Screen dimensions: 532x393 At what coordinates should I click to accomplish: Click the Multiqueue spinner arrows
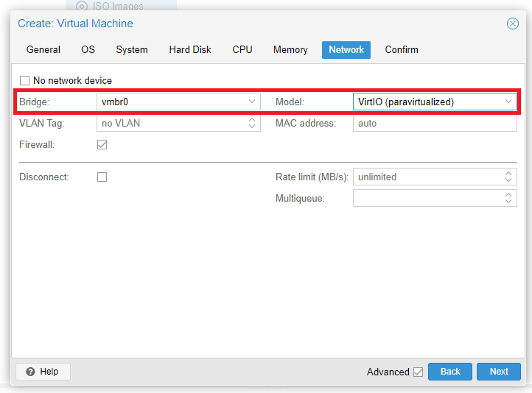click(x=508, y=198)
